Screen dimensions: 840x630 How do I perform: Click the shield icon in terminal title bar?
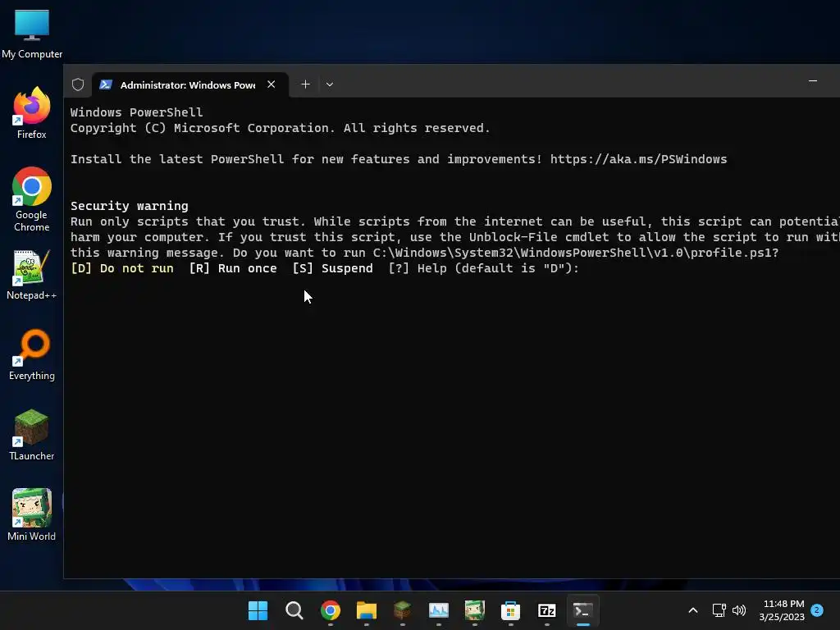(x=78, y=84)
